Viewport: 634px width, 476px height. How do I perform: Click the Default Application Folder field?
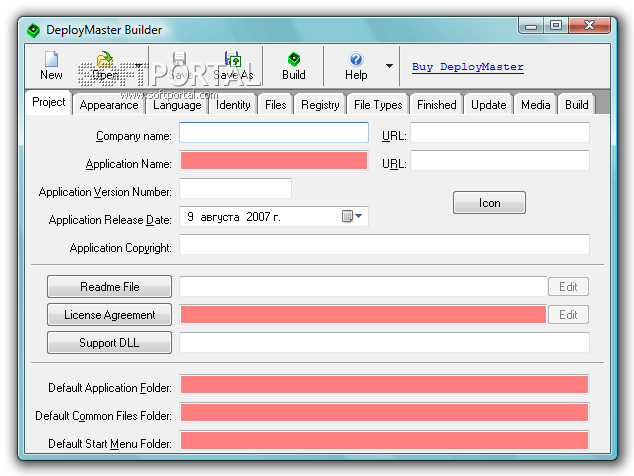pos(384,385)
